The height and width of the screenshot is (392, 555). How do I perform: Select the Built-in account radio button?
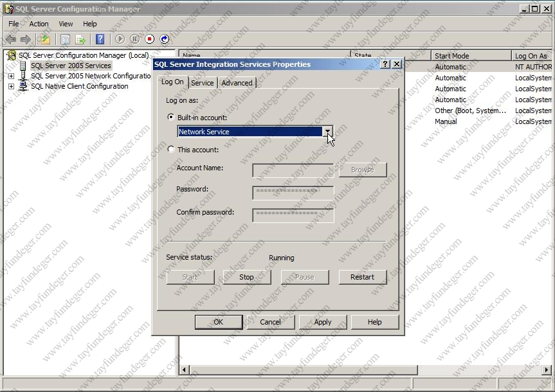(x=171, y=117)
